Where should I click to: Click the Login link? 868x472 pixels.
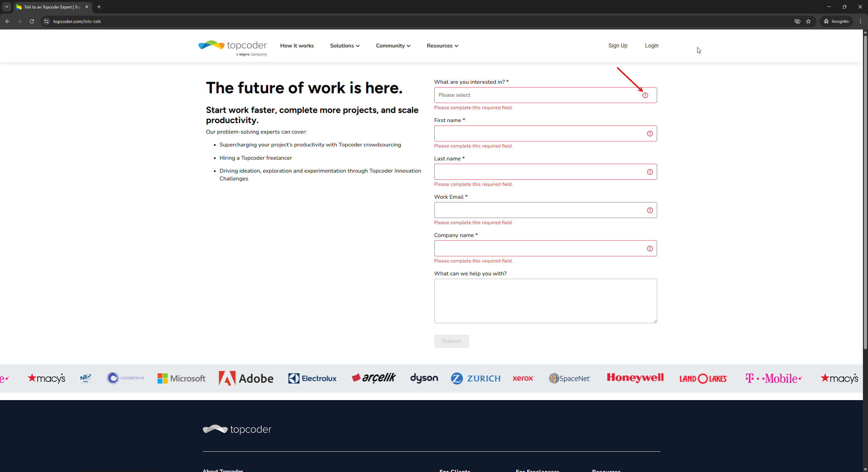click(x=651, y=45)
